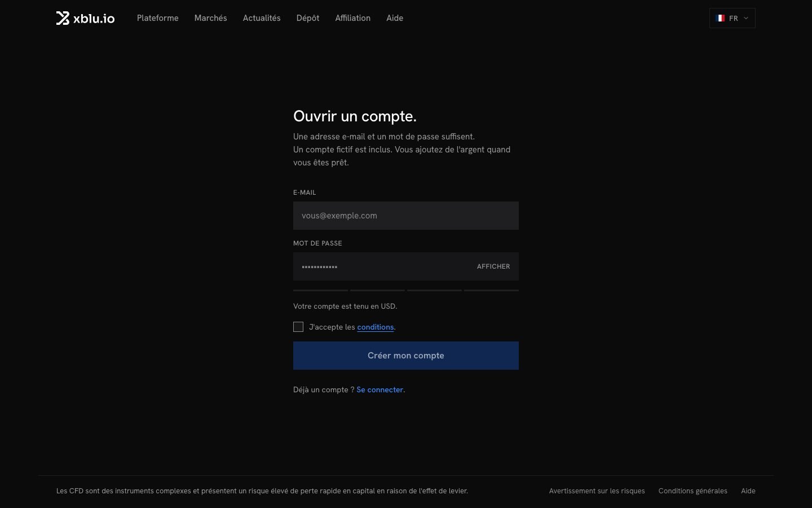Viewport: 812px width, 508px height.
Task: Focus the E-mail input field
Action: click(x=406, y=216)
